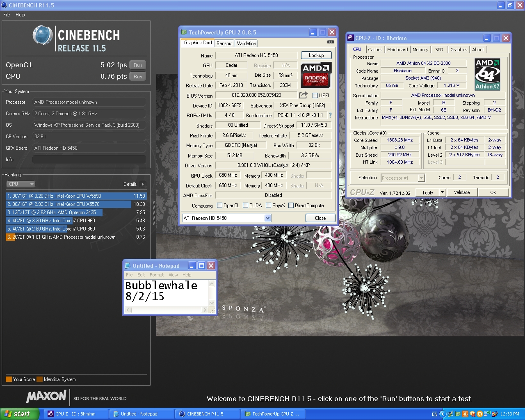Click the Notepad vertical scrollbar down arrow
The image size is (525, 420).
tap(212, 303)
